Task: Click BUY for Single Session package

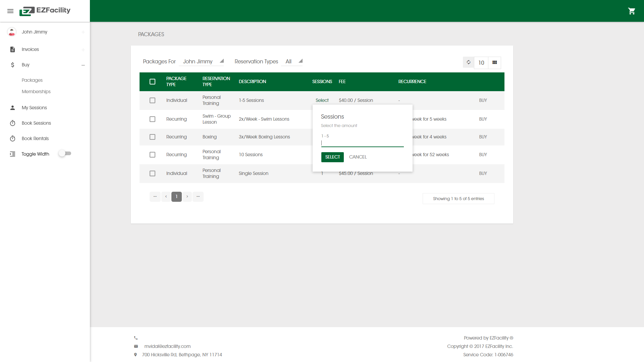Action: (483, 173)
